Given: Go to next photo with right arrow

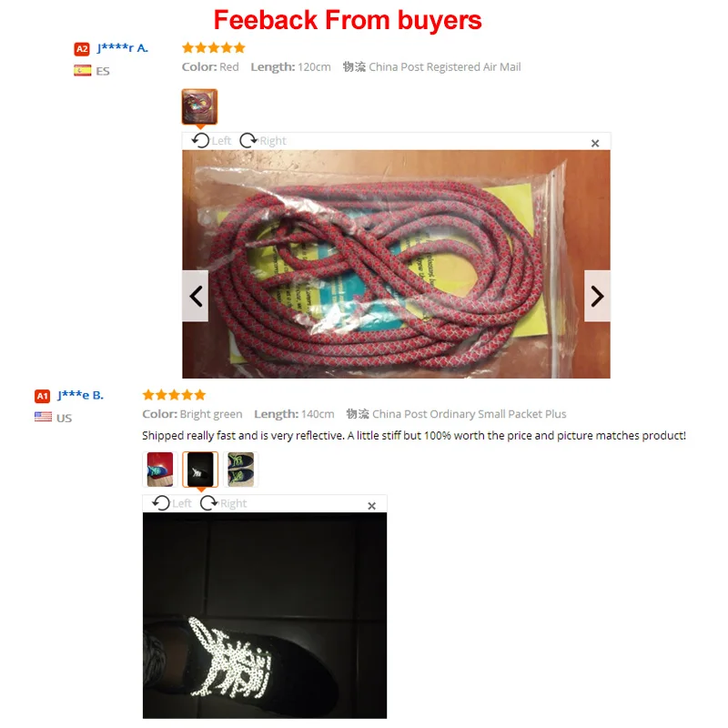Looking at the screenshot, I should pos(597,297).
